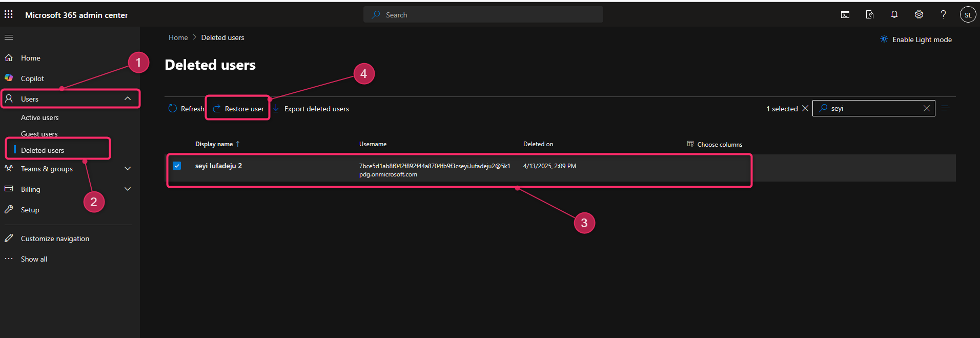Click the Home house icon in the sidebar

pyautogui.click(x=9, y=57)
